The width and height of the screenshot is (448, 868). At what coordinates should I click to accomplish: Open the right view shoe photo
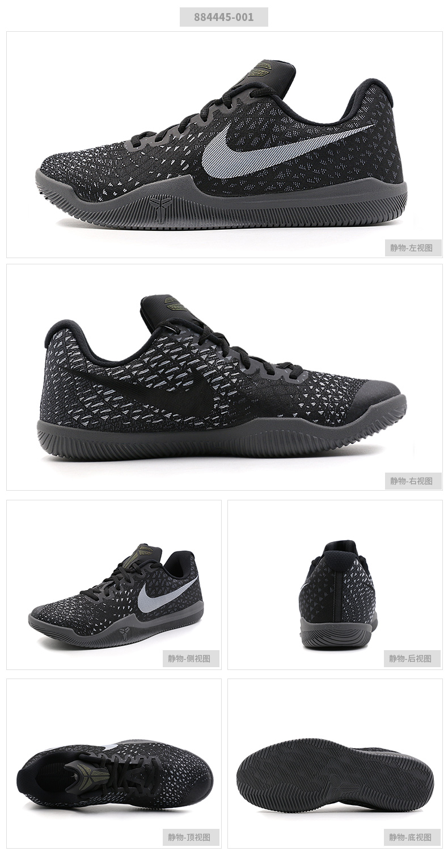pos(225,377)
